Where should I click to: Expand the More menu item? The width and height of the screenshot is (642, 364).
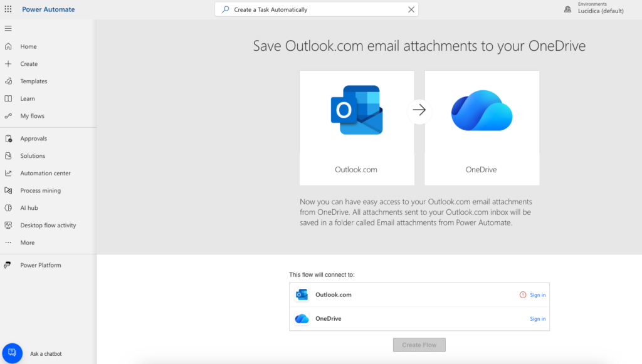tap(27, 242)
